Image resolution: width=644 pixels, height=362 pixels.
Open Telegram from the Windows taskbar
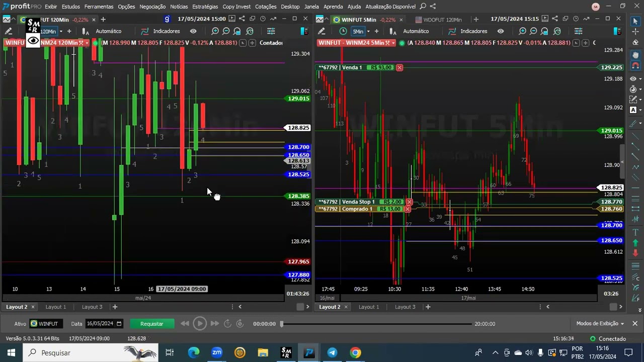[333, 352]
